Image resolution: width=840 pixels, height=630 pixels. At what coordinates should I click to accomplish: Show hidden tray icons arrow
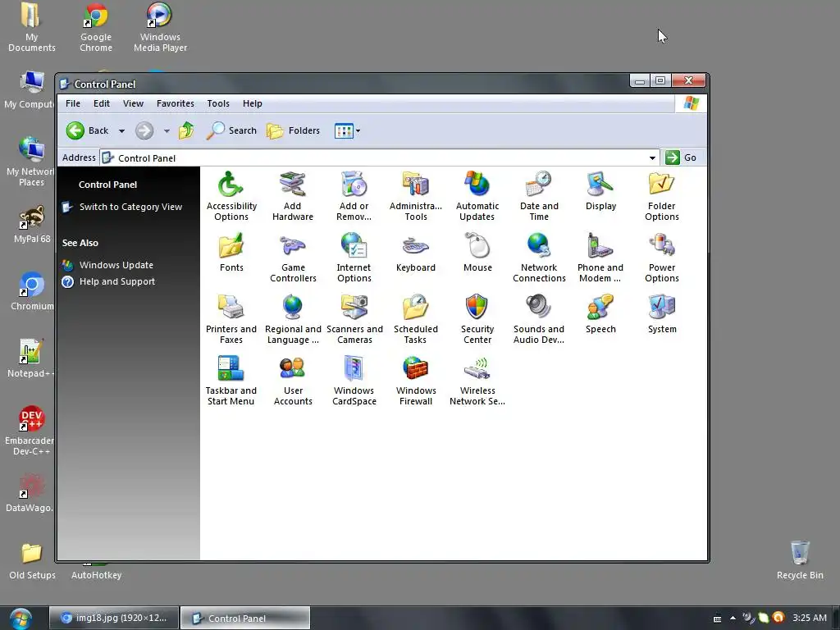coord(733,618)
